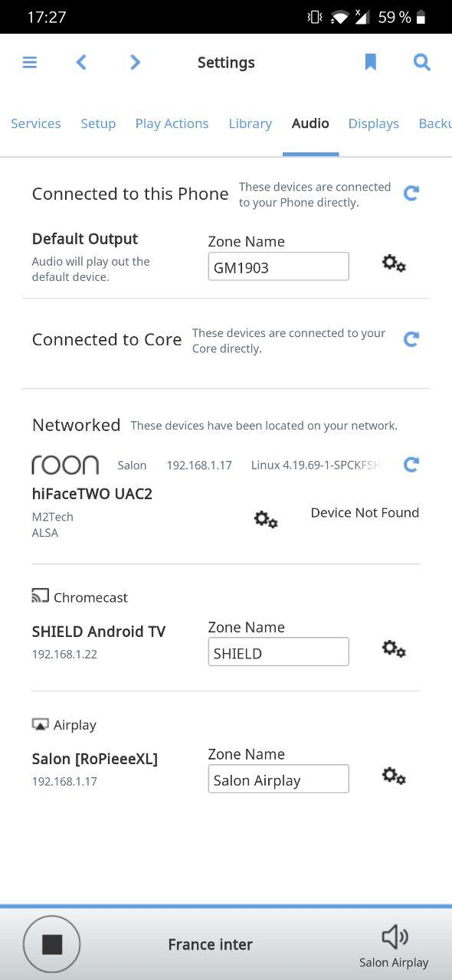Open the hamburger menu

pyautogui.click(x=30, y=63)
